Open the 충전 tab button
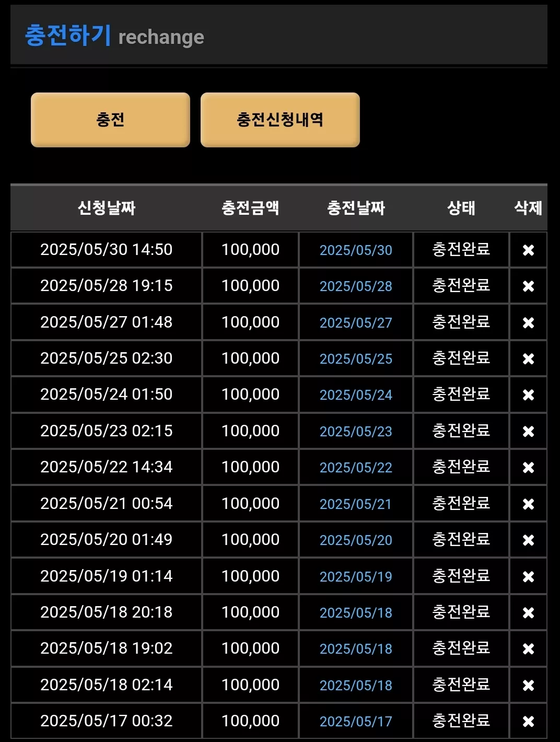 pos(110,120)
